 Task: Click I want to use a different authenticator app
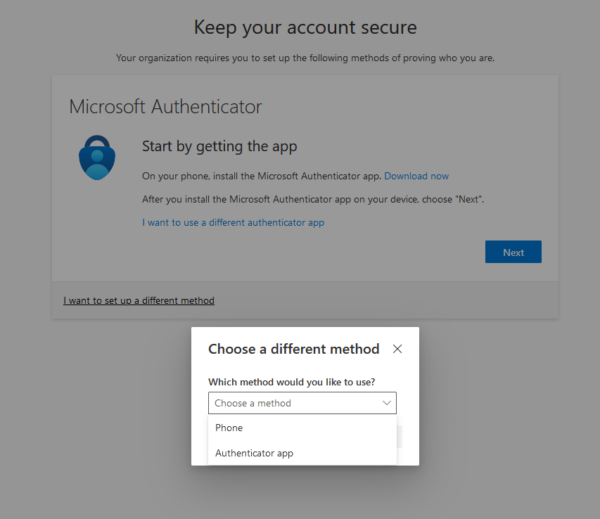(x=233, y=222)
